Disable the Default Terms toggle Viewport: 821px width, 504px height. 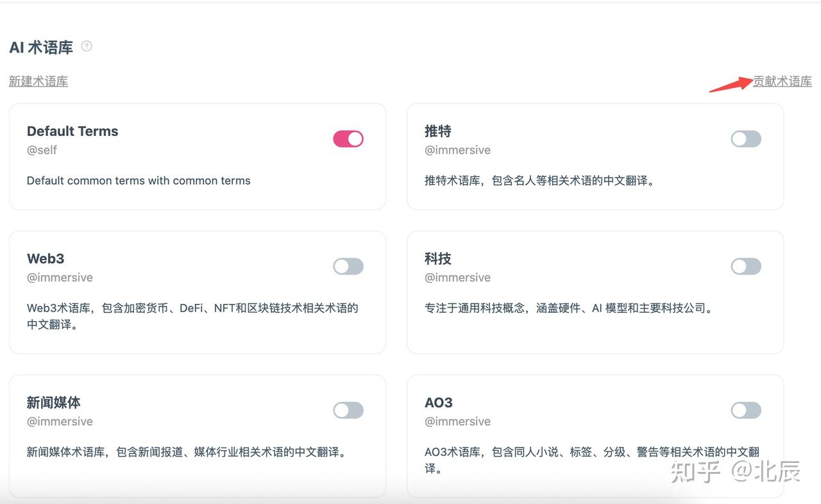tap(348, 139)
